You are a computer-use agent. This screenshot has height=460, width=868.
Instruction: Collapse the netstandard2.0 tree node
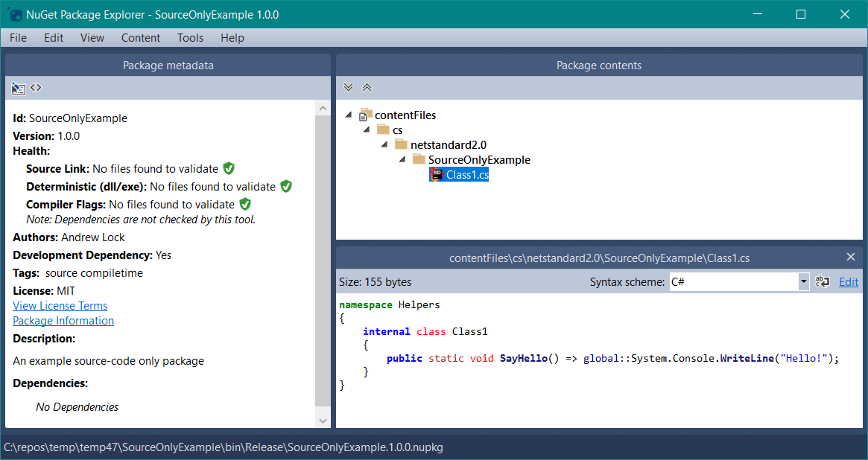(x=384, y=145)
